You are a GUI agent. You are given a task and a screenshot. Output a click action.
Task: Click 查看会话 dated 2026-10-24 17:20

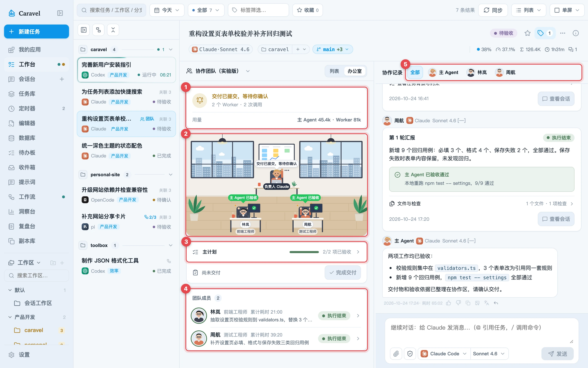(556, 219)
